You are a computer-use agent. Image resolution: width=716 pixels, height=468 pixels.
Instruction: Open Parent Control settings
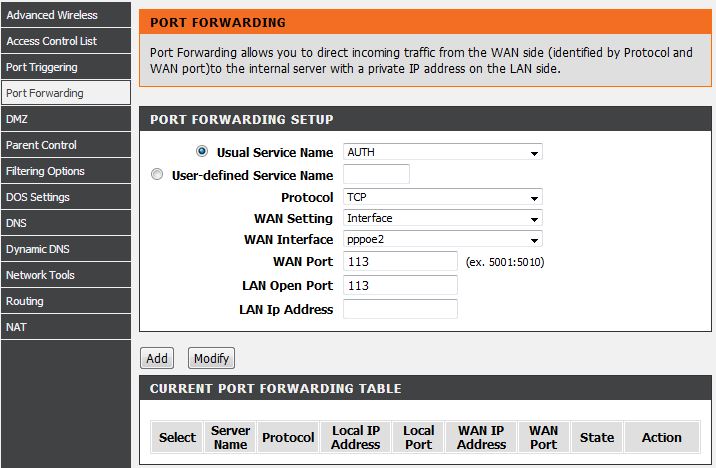coord(65,145)
